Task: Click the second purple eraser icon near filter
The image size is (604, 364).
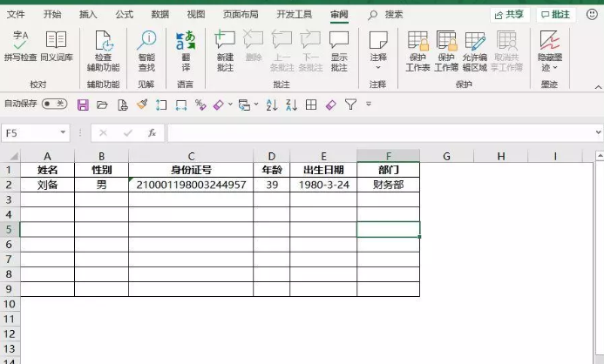Action: coord(331,104)
